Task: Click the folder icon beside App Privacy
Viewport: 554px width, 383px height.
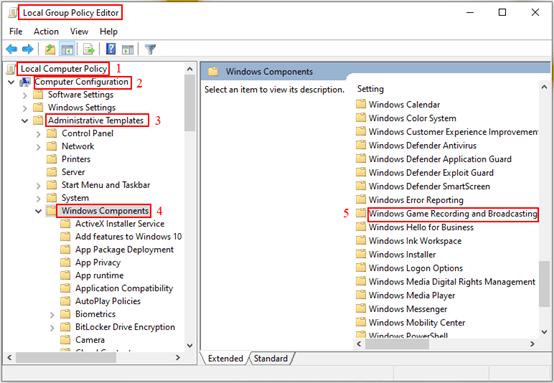Action: coord(65,262)
